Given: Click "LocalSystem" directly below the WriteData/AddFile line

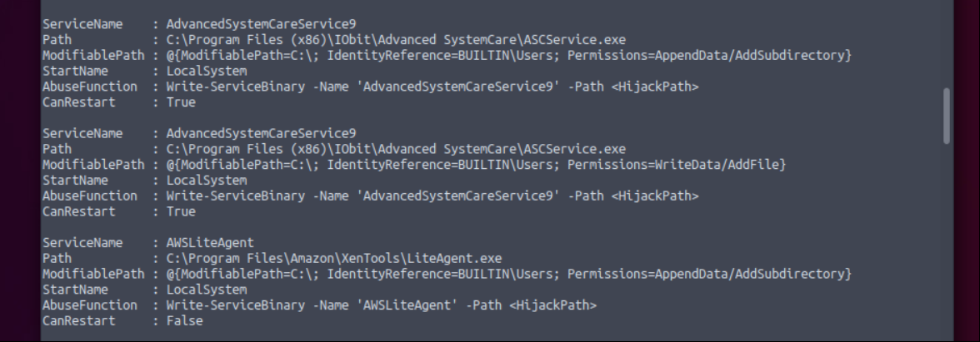Looking at the screenshot, I should 207,181.
